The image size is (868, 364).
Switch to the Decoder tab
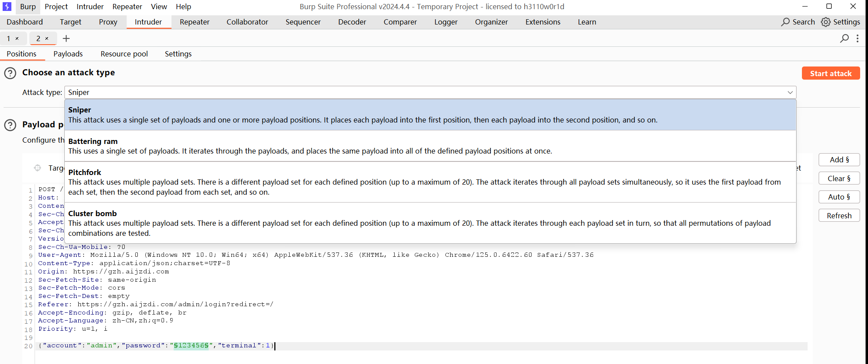point(352,22)
